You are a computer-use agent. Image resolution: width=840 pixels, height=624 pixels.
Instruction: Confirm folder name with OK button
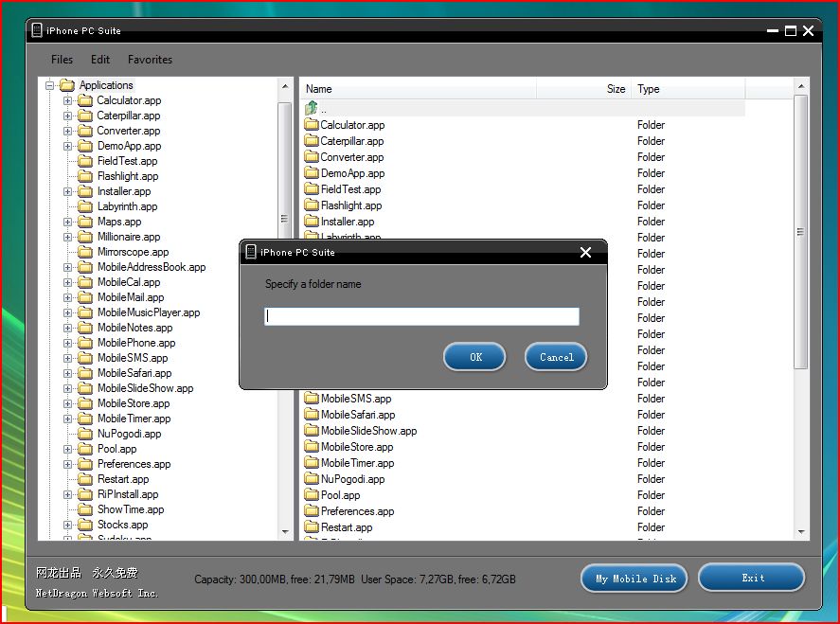(474, 357)
